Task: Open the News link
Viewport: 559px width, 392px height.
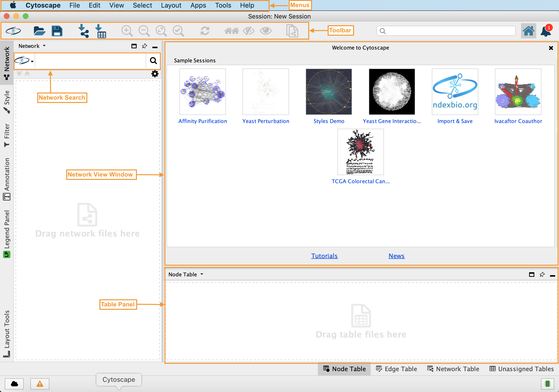Action: [x=396, y=256]
